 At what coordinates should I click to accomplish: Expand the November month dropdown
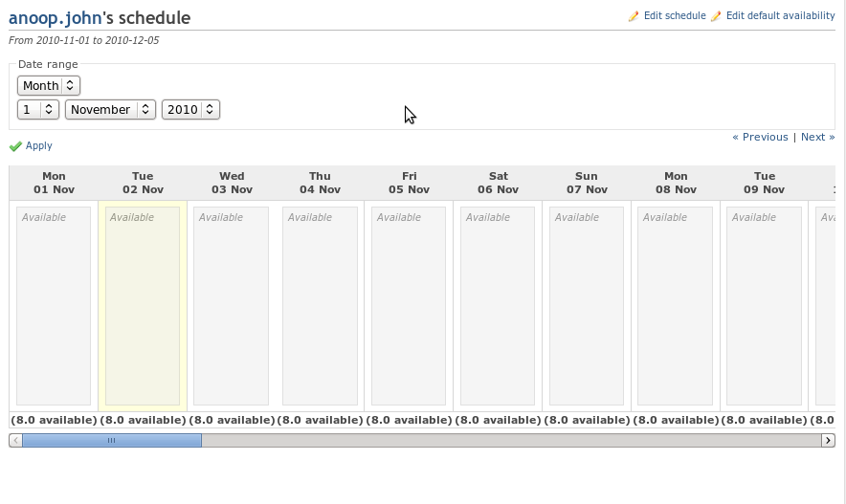(111, 109)
